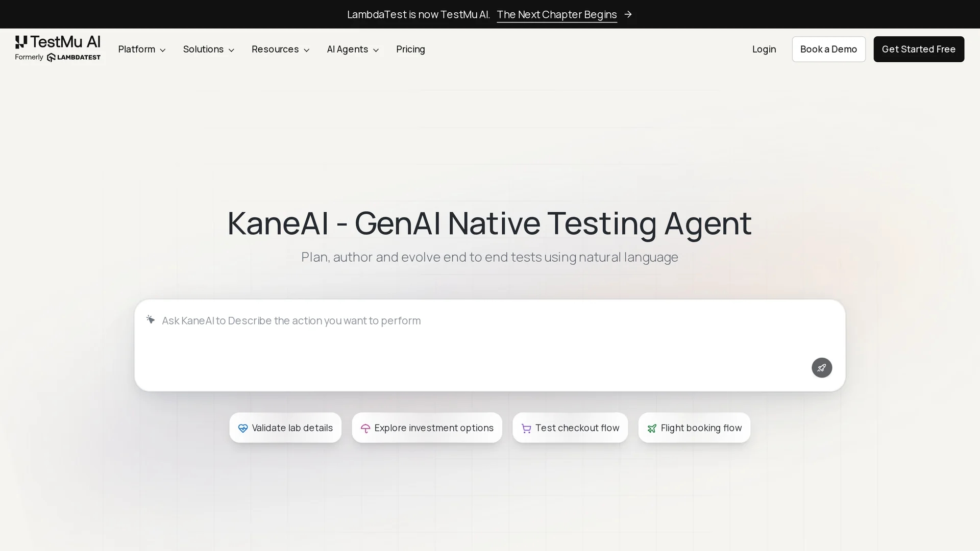Select Test checkout flow suggestion

click(570, 428)
